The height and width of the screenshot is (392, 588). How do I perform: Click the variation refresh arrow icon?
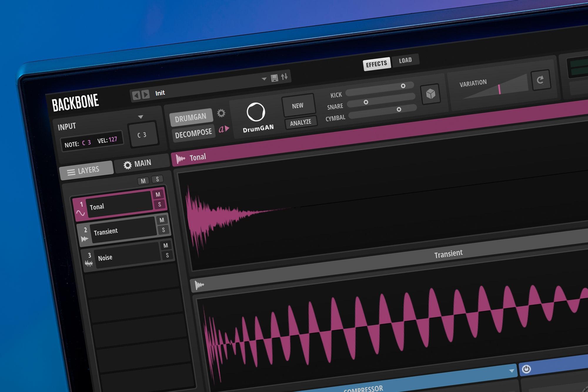[540, 80]
